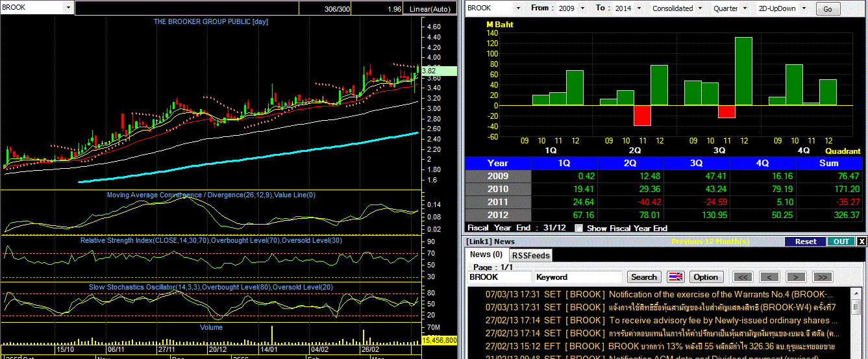This screenshot has height=359, width=868.
Task: Open the From year 2009 dropdown
Action: [582, 8]
